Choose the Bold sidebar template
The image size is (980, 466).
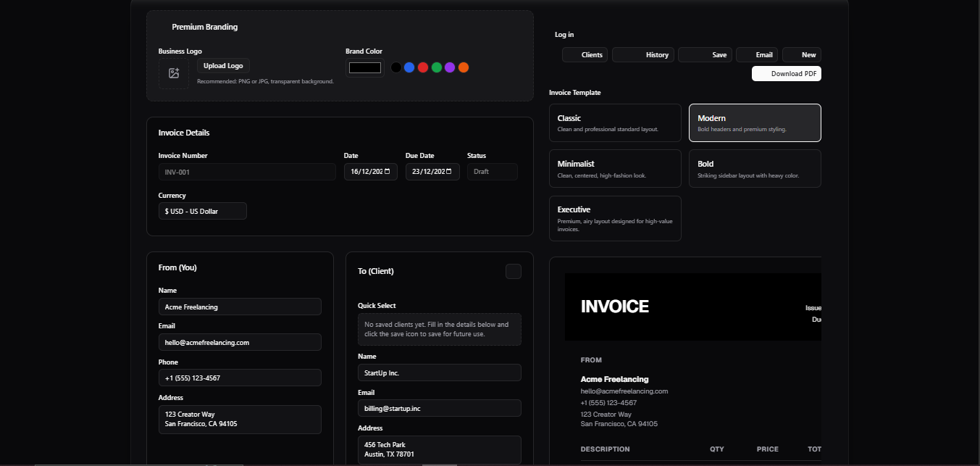pyautogui.click(x=754, y=168)
